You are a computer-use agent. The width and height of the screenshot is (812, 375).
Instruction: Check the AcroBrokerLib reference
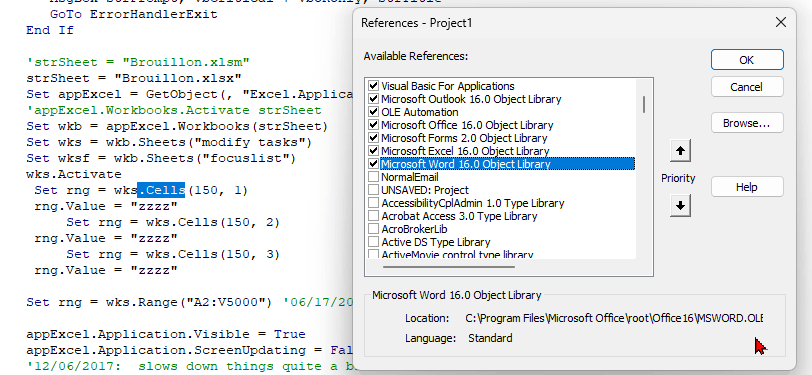[373, 228]
